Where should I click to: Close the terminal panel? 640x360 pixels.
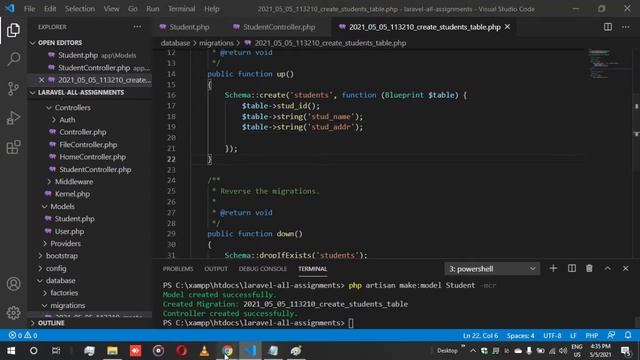click(x=626, y=268)
